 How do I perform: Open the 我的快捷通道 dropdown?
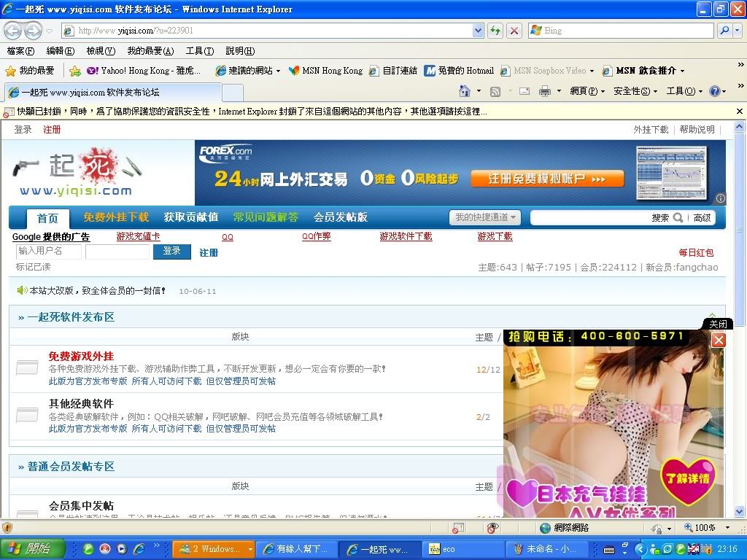click(485, 217)
